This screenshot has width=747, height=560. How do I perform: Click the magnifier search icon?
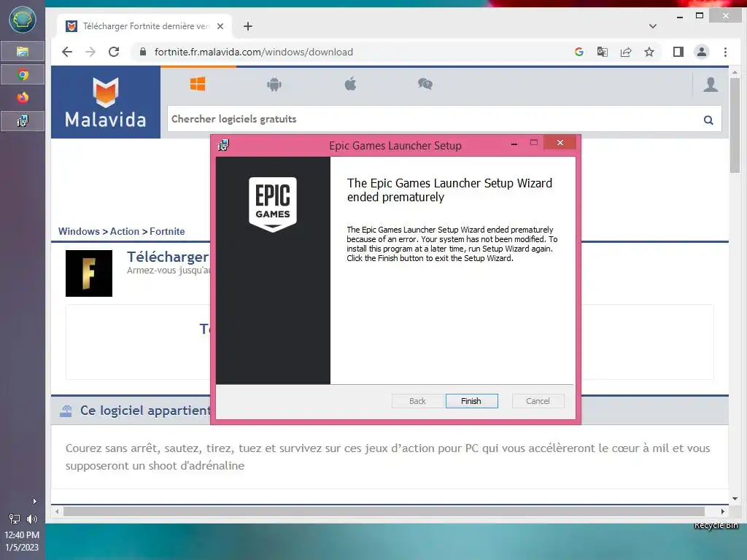pos(708,120)
